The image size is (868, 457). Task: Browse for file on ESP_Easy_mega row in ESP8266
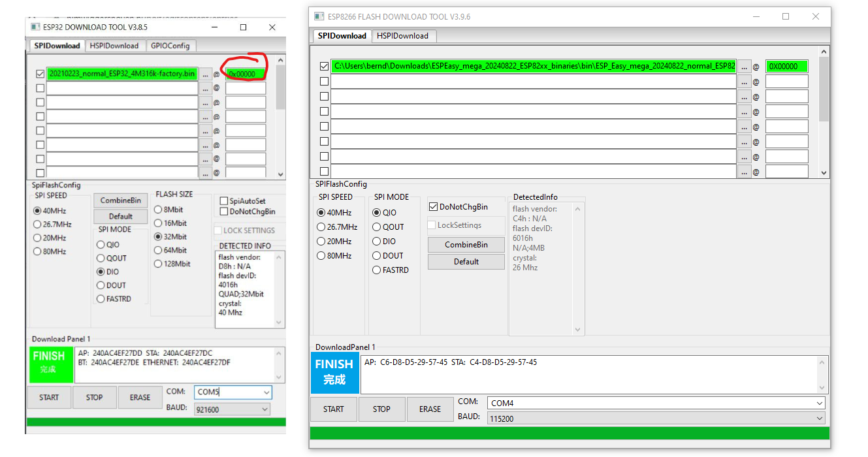(x=744, y=67)
